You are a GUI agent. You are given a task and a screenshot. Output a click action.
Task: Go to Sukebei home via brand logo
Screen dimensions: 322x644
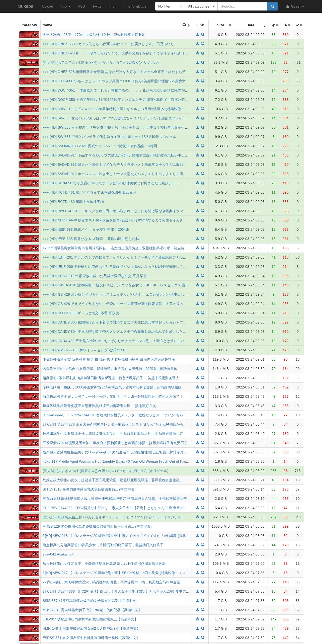click(x=26, y=6)
